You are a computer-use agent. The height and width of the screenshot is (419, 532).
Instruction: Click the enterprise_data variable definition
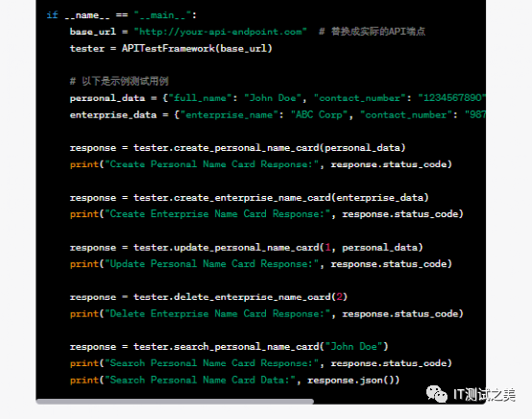[x=113, y=114]
